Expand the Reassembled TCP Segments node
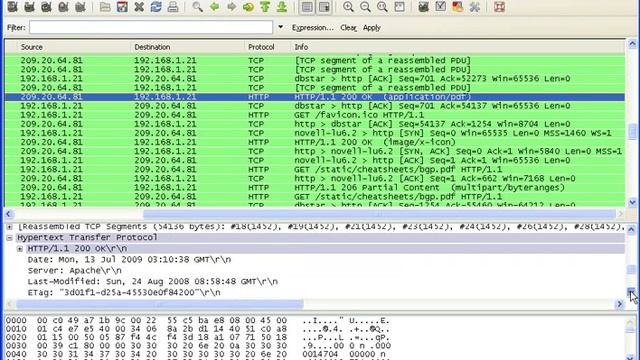Screen dimensions: 640x360 [x=9, y=227]
